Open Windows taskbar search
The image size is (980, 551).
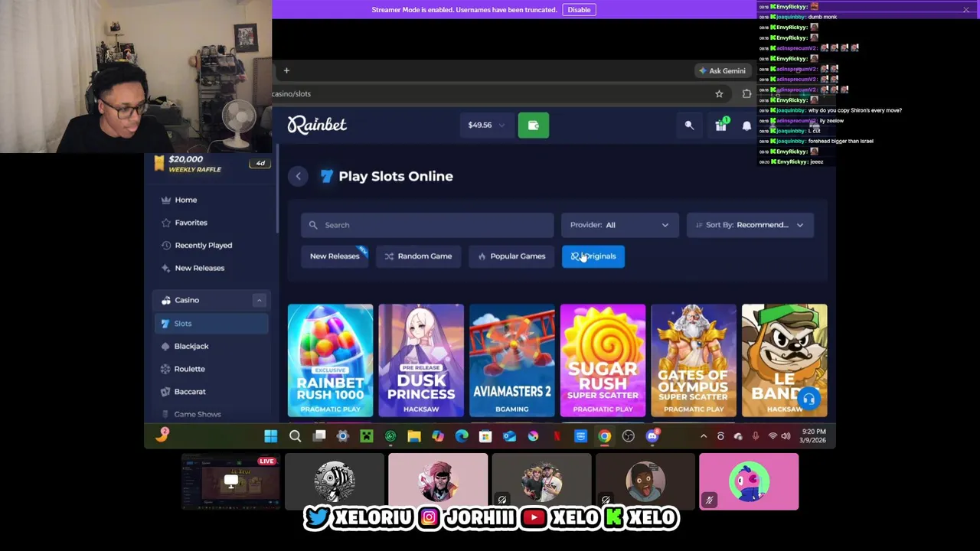(x=295, y=436)
